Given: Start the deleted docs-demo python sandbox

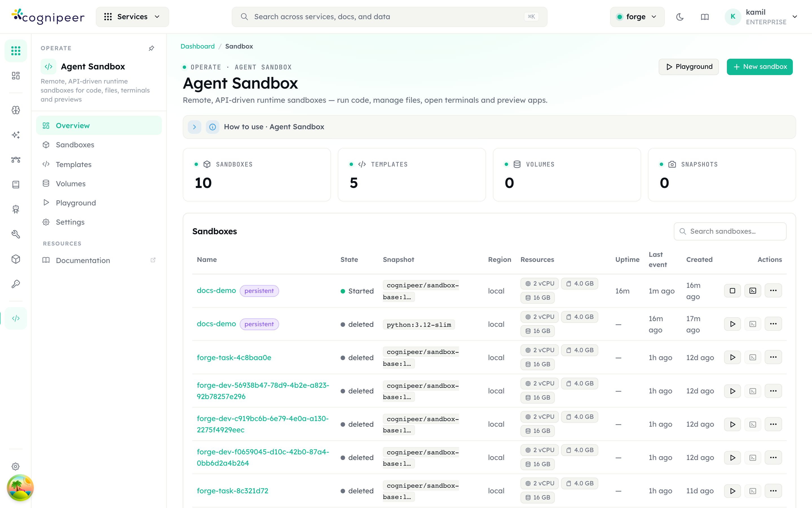Looking at the screenshot, I should coord(732,324).
